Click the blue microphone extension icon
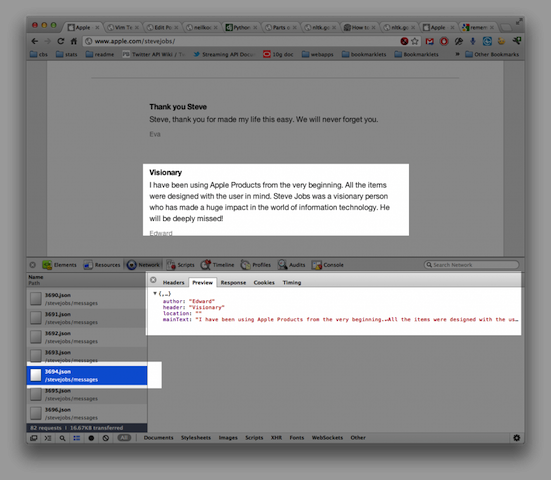Viewport: 551px width, 480px height. pyautogui.click(x=473, y=41)
